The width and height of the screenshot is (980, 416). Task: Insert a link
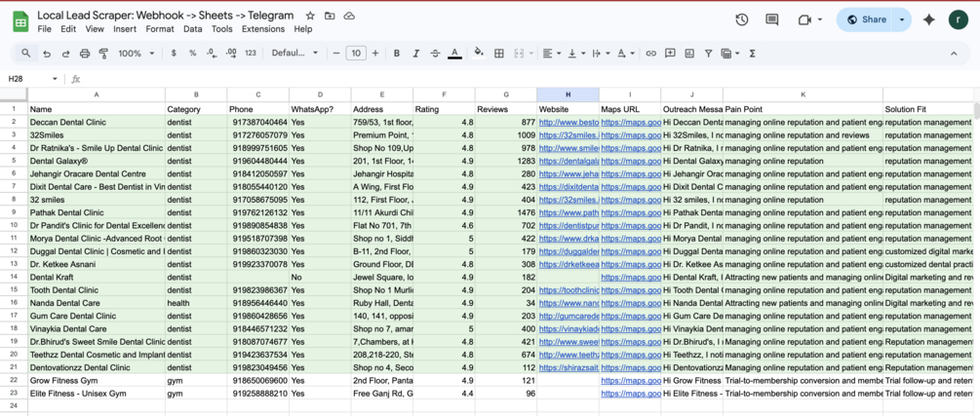650,54
